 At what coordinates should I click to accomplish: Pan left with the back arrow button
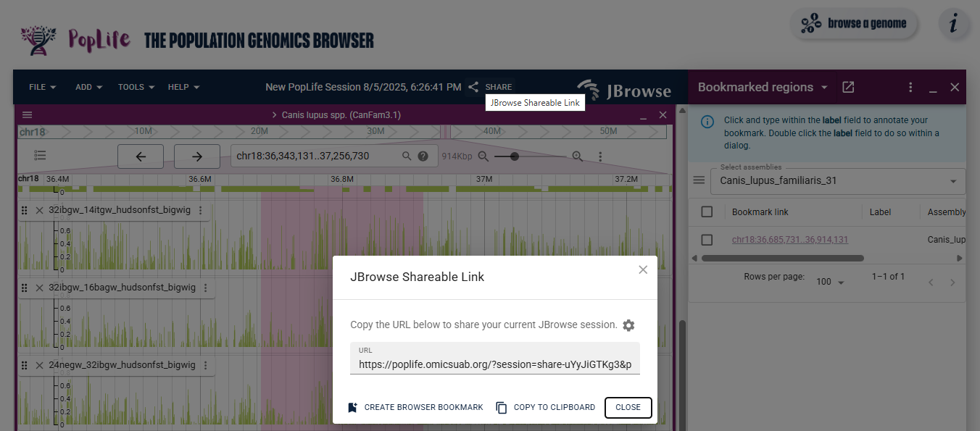point(141,156)
